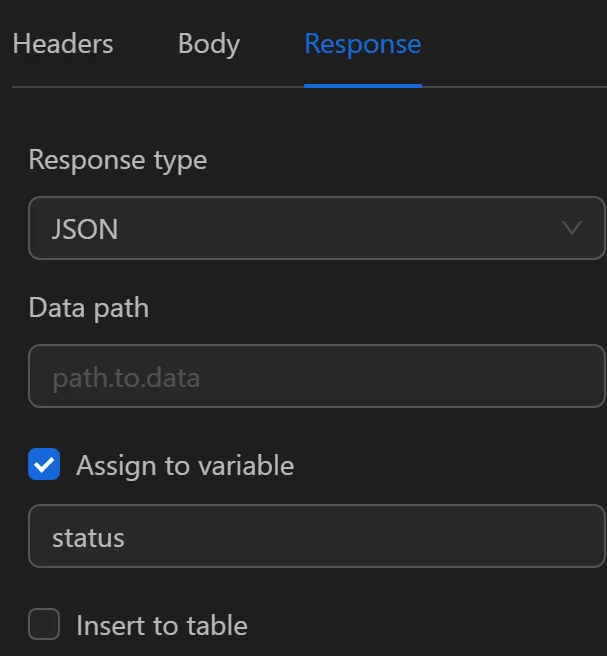Click the Response type label
The width and height of the screenshot is (607, 656).
[117, 160]
